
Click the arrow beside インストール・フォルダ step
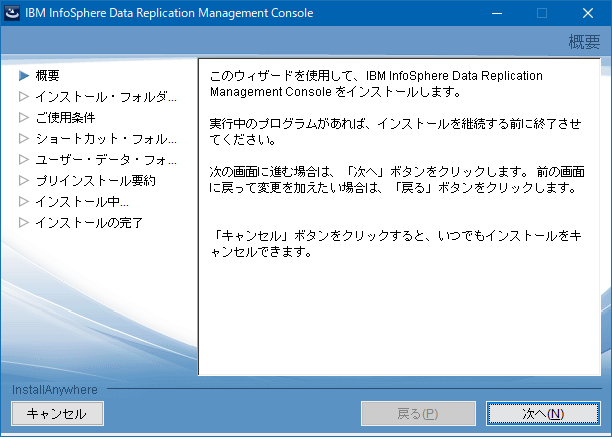[x=24, y=96]
